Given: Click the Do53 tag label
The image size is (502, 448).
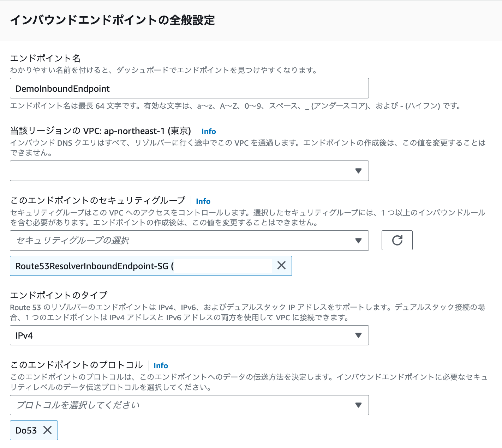Looking at the screenshot, I should (26, 430).
